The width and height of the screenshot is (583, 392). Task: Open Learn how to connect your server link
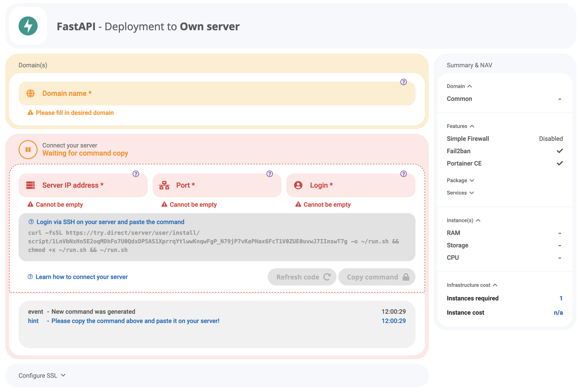(82, 277)
